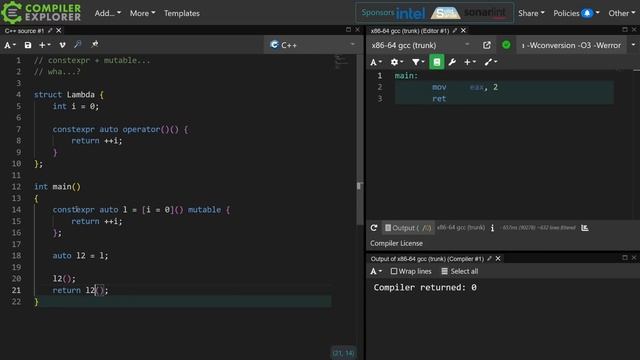Rename the C++ source #1 tab
The image size is (640, 360).
(50, 31)
